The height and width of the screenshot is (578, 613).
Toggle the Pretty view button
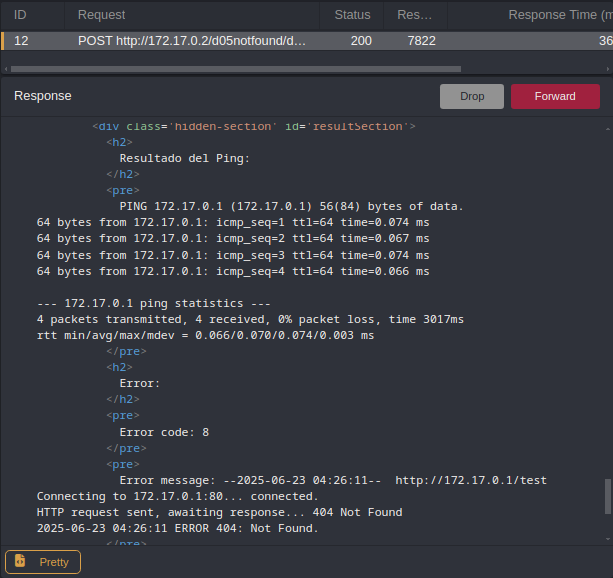point(43,562)
